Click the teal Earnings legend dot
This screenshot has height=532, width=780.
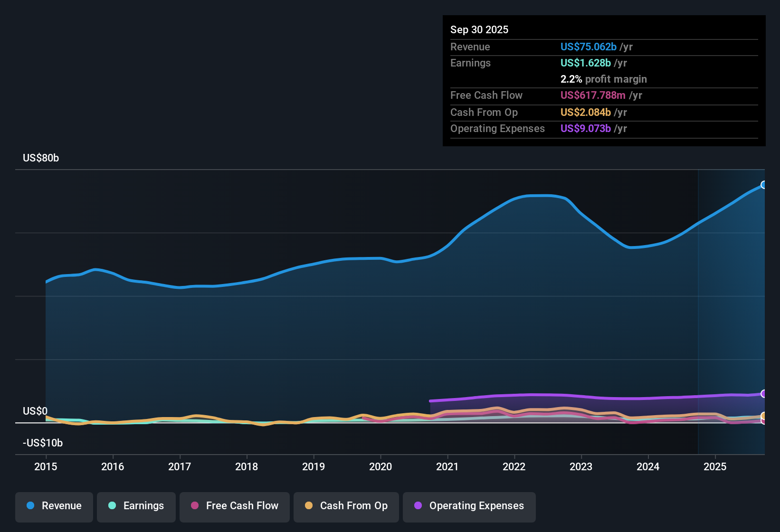pos(112,506)
